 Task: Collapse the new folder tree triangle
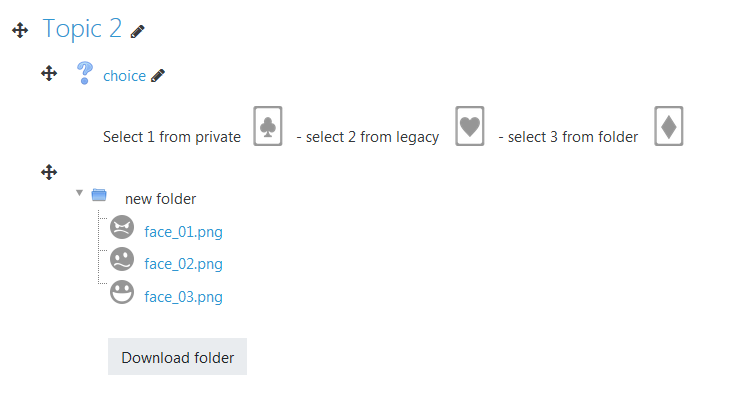pos(80,193)
